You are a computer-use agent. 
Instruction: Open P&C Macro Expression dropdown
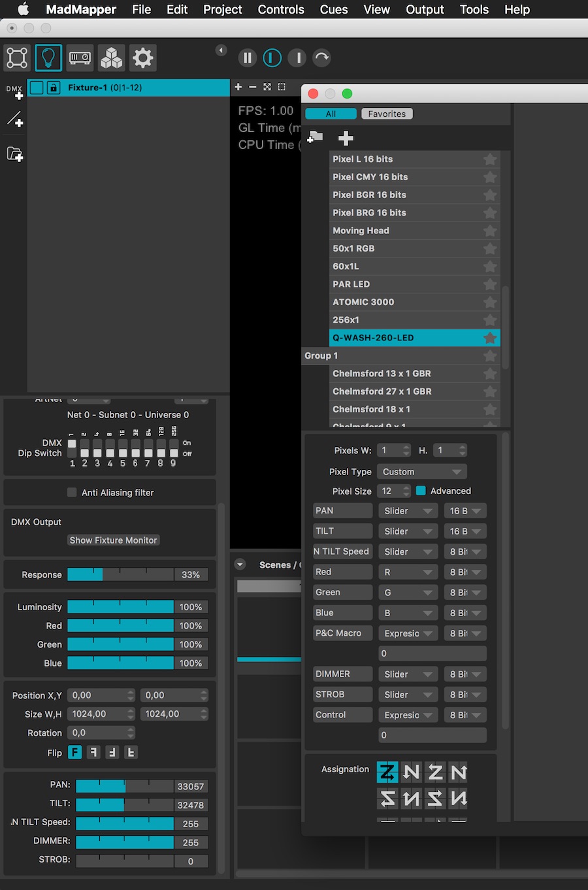[x=408, y=633]
